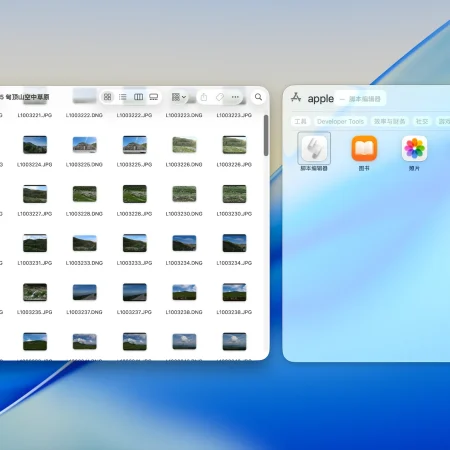Open the orange 图书 Books app icon

364,148
